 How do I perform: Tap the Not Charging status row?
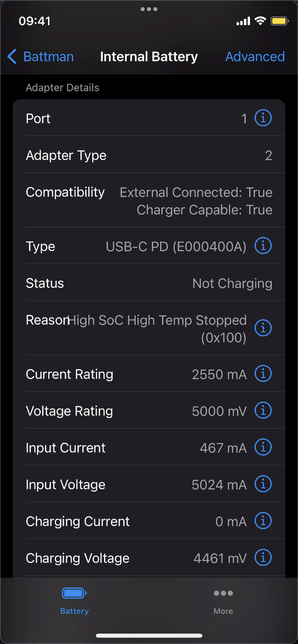pos(149,283)
